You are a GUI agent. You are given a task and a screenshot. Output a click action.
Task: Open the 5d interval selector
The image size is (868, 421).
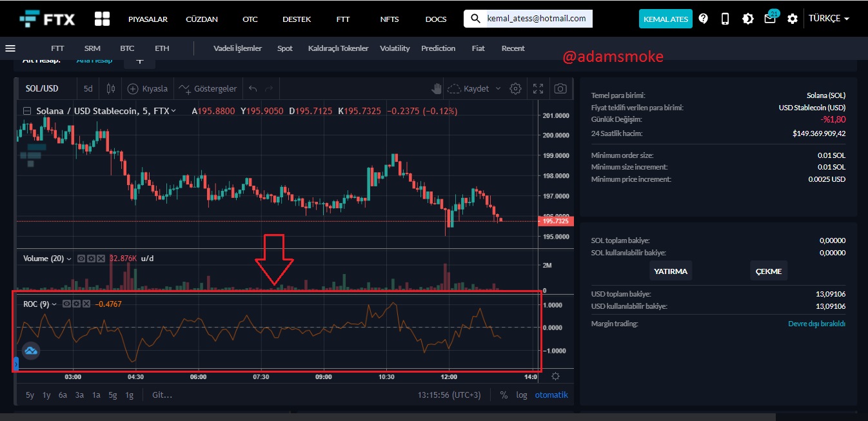[88, 88]
